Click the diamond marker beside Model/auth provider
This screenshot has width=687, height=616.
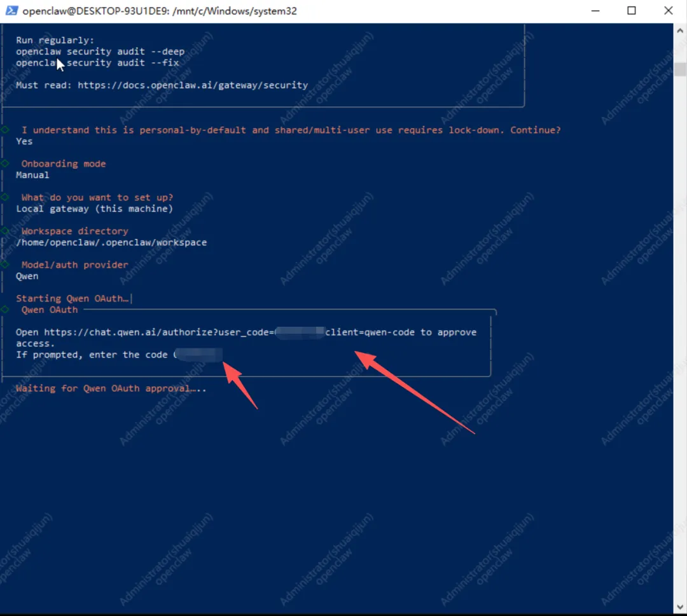pos(5,264)
